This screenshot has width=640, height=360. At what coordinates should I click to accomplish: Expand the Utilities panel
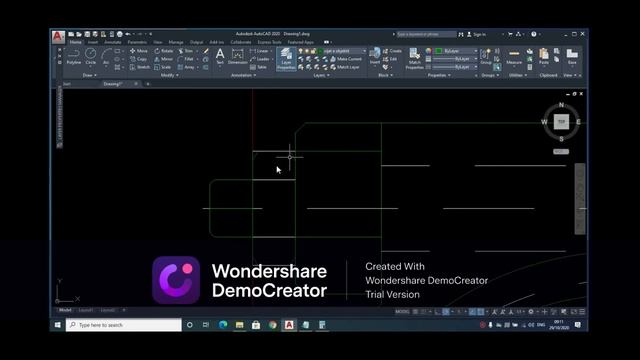(x=518, y=76)
